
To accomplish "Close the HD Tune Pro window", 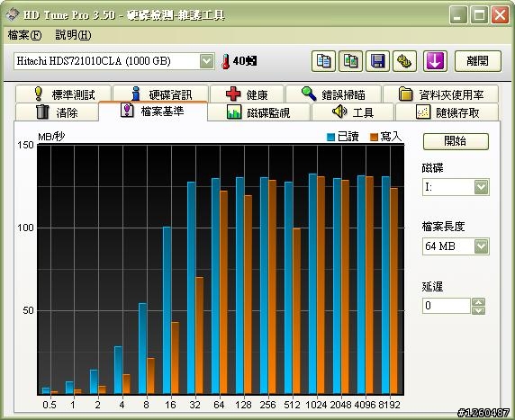I will tap(500, 15).
